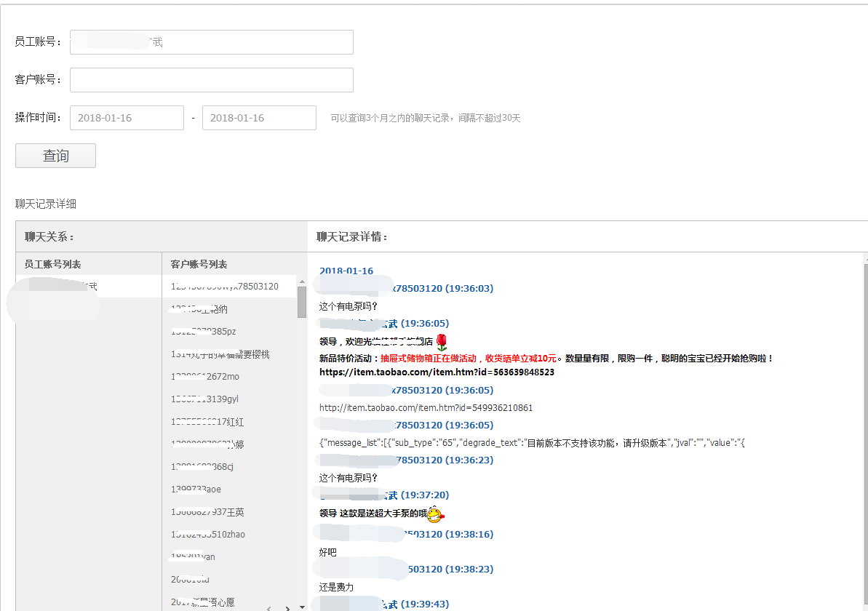Viewport: 868px width, 611px height.
Task: Open the page-size dropdown arrow under the customer list
Action: (302, 607)
